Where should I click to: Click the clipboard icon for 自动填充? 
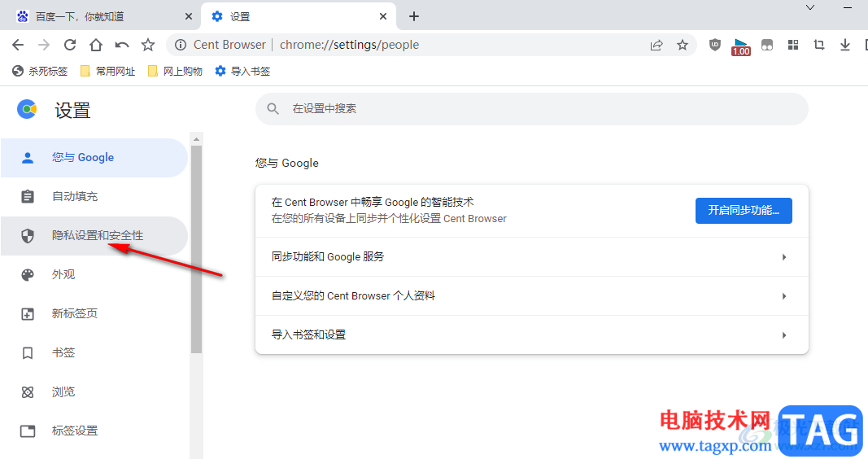[27, 197]
